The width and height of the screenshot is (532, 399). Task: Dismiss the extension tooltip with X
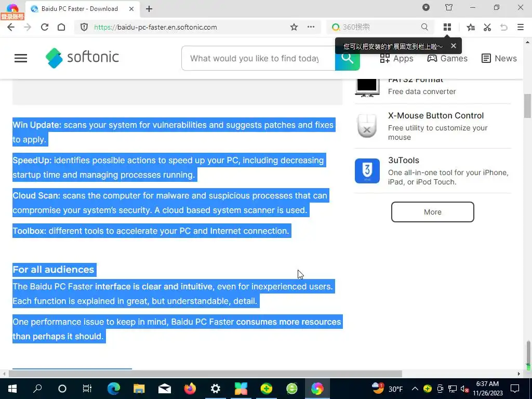point(453,46)
